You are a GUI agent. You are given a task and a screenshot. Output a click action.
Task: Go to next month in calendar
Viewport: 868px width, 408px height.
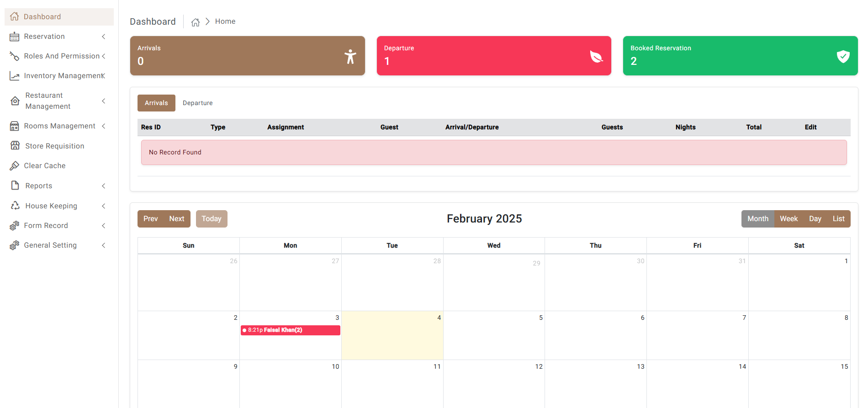177,219
